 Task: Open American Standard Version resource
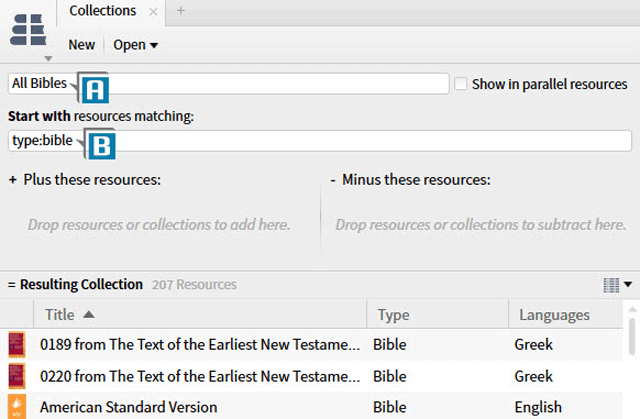point(128,407)
